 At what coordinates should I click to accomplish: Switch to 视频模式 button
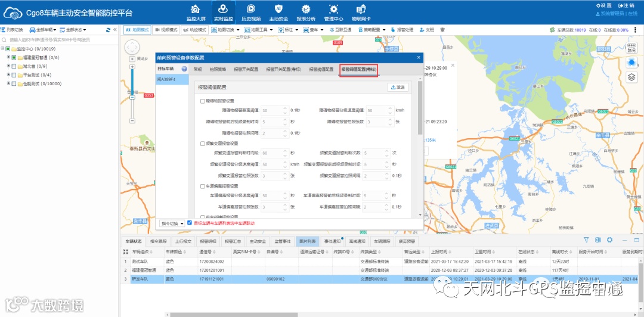coord(166,30)
